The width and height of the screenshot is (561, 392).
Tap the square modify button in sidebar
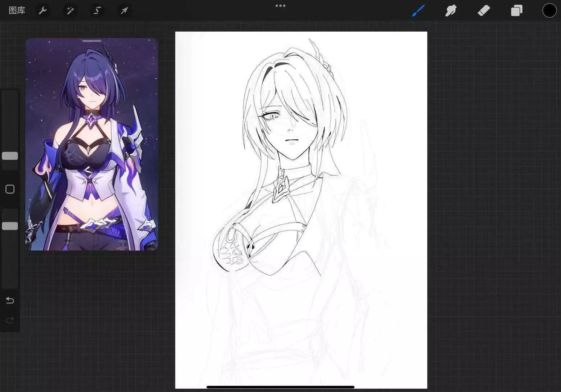tap(10, 189)
